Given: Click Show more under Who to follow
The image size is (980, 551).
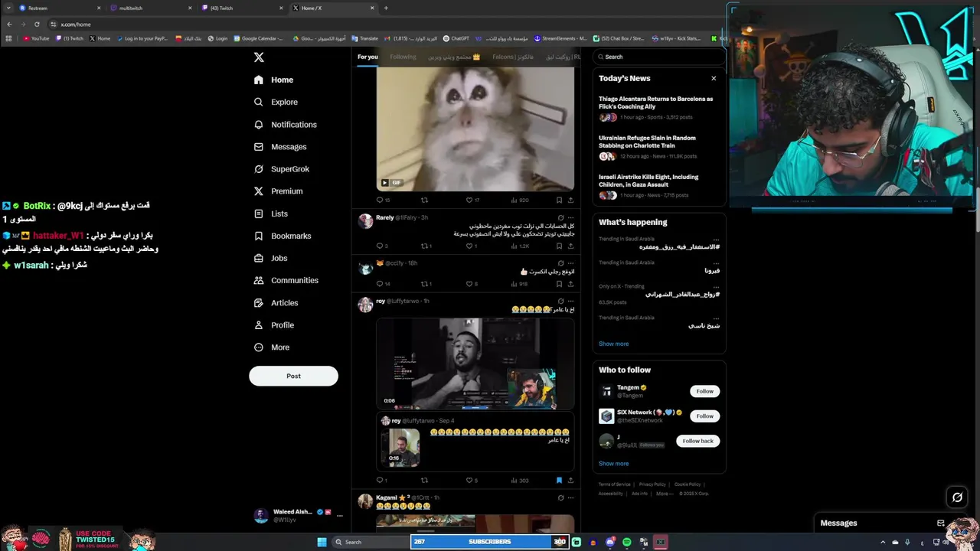Looking at the screenshot, I should [613, 463].
